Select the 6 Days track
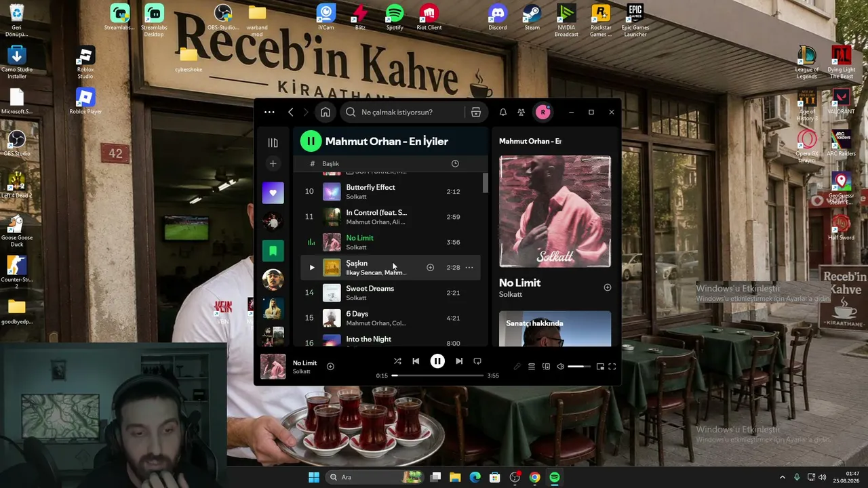Image resolution: width=868 pixels, height=488 pixels. [391, 318]
